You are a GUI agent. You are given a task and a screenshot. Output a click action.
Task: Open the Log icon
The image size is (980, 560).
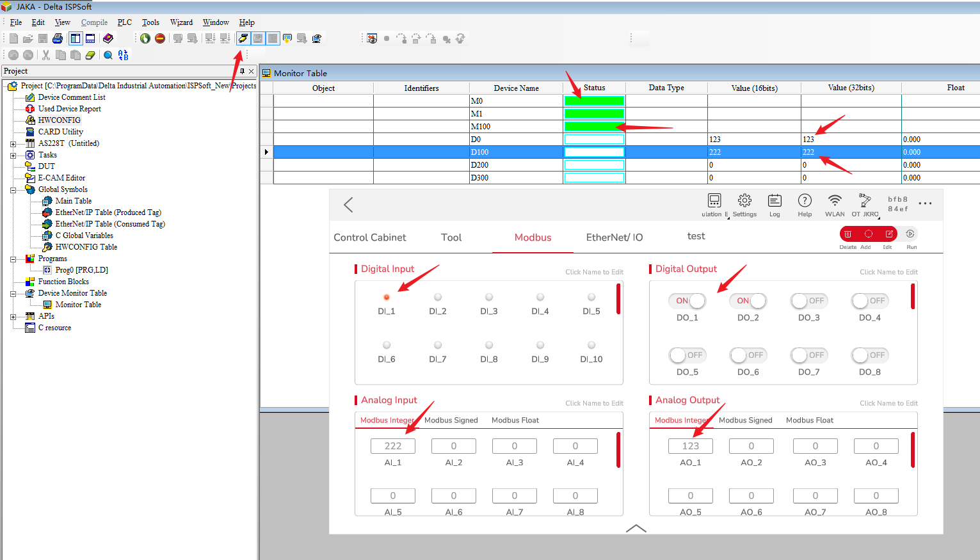[775, 201]
